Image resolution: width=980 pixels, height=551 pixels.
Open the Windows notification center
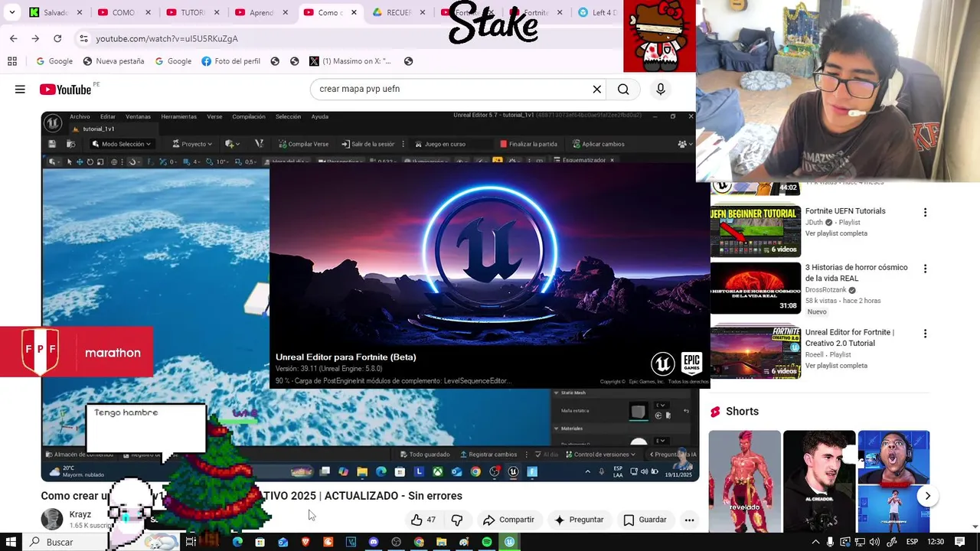click(960, 542)
